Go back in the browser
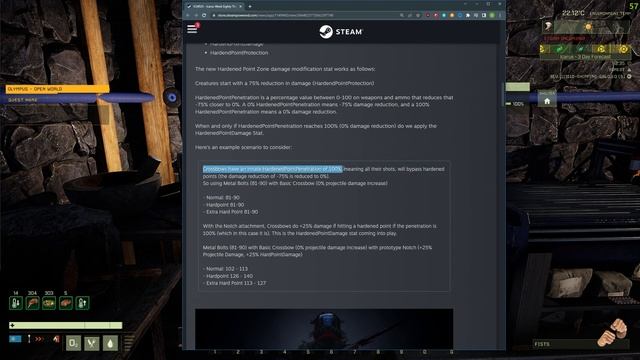640x360 pixels. 188,15
